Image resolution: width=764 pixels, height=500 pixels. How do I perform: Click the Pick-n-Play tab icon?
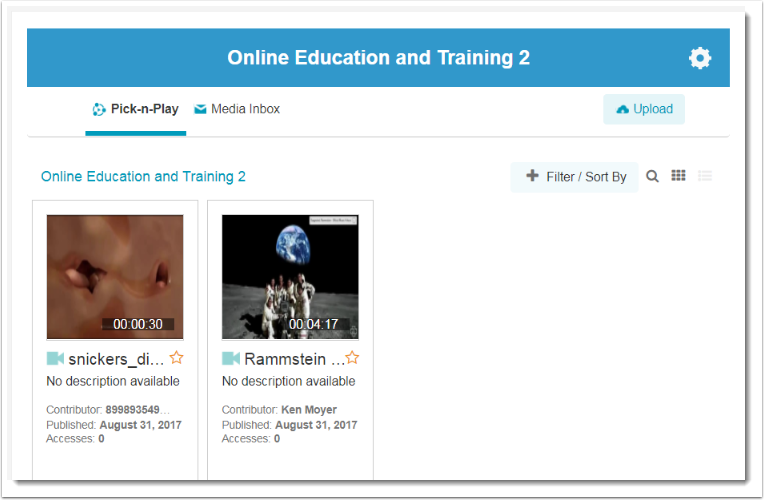point(99,110)
